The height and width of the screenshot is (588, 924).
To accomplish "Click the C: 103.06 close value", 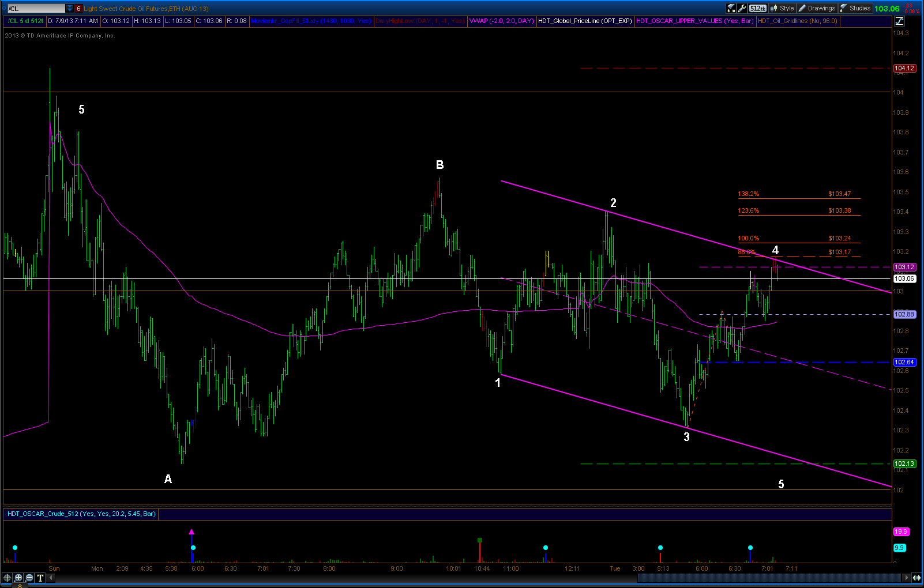I will coord(209,21).
